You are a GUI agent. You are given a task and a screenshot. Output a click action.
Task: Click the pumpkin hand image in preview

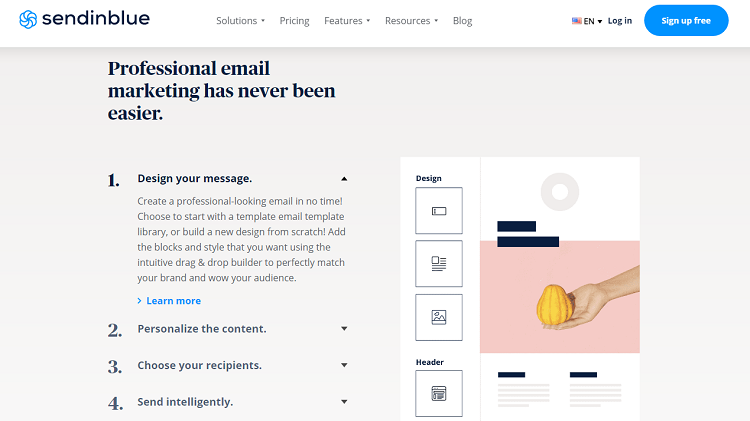(x=560, y=297)
